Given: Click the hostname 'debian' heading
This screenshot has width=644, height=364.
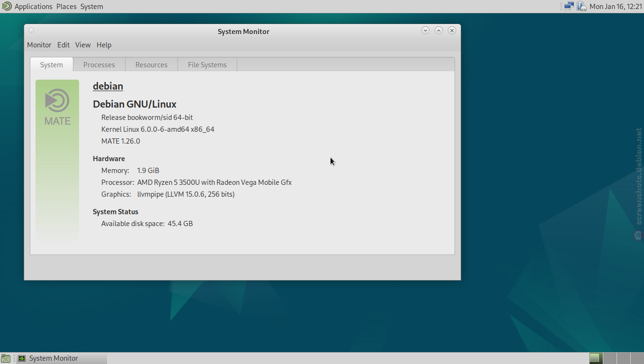Looking at the screenshot, I should [108, 86].
